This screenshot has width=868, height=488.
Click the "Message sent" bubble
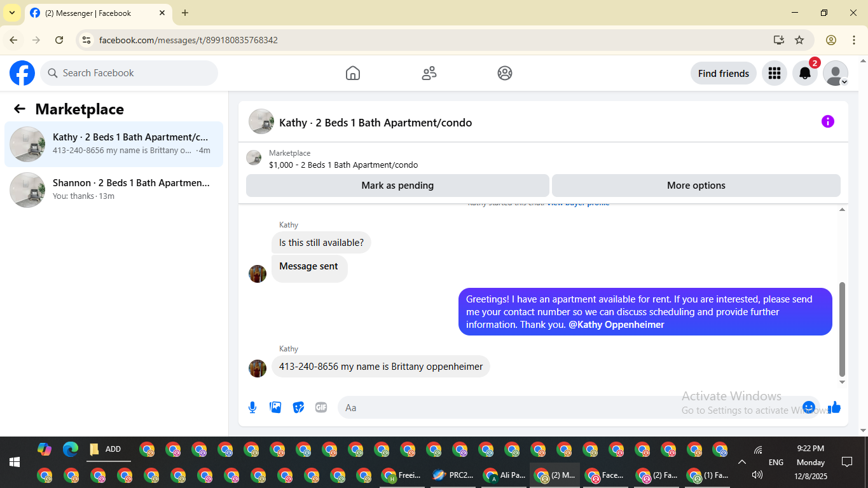309,268
